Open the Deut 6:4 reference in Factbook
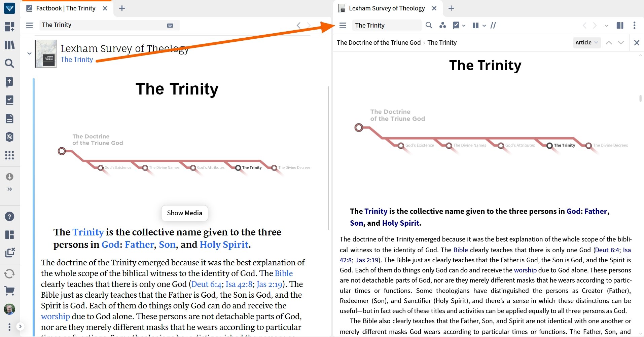 coord(206,284)
